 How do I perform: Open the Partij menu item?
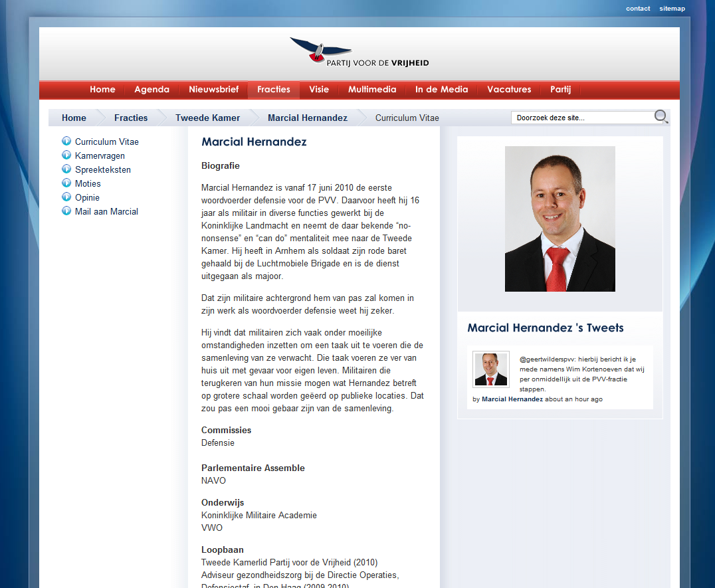(560, 89)
